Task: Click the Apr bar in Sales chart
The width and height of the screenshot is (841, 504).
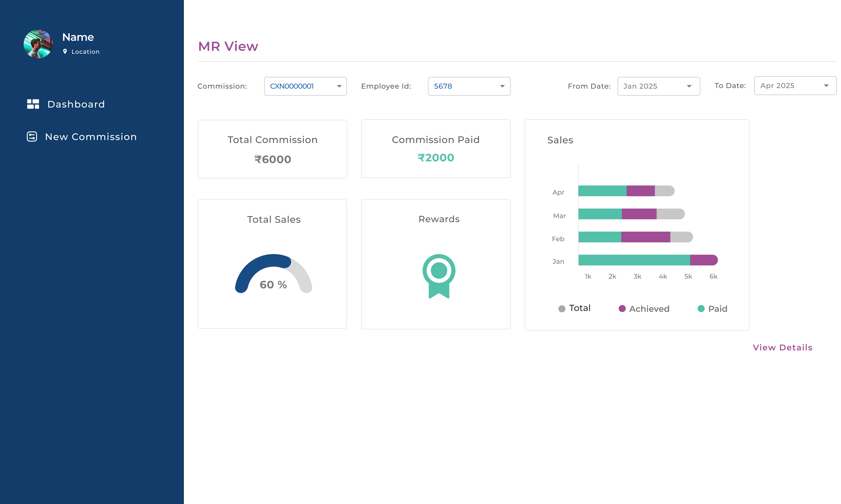Action: [626, 191]
